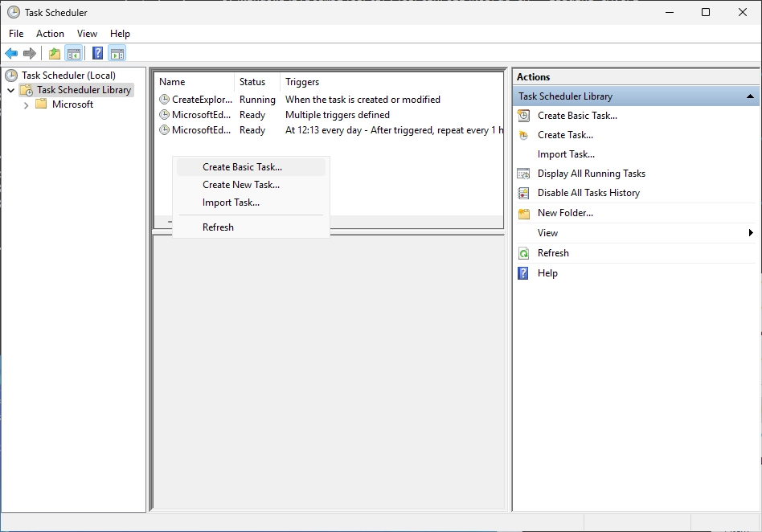
Task: Click the Forward arrow toolbar icon
Action: click(x=30, y=54)
